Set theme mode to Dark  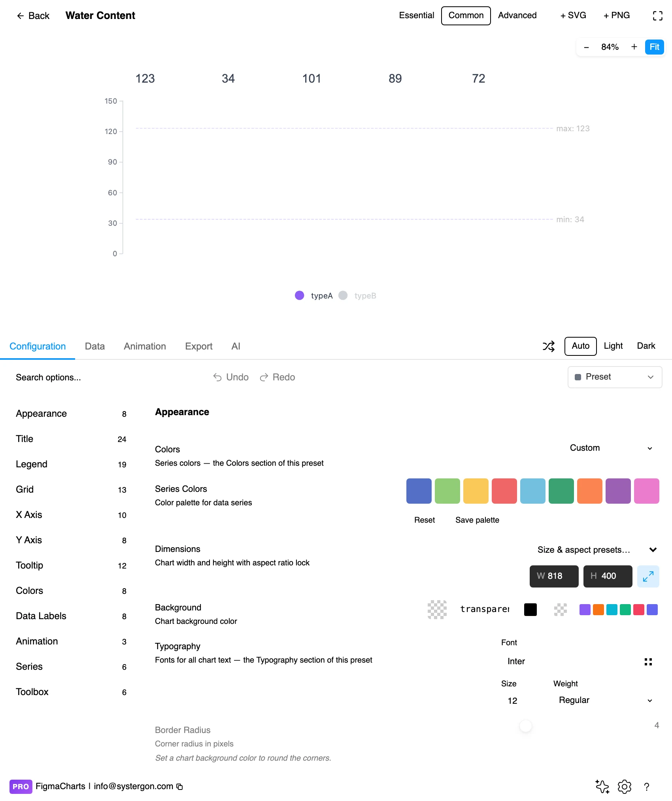pyautogui.click(x=646, y=346)
